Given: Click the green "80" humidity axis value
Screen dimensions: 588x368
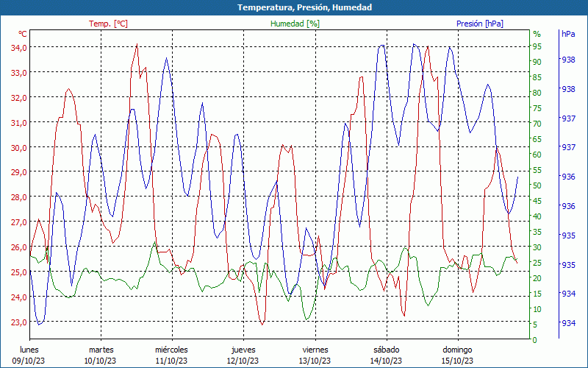Looking at the screenshot, I should pyautogui.click(x=537, y=93).
